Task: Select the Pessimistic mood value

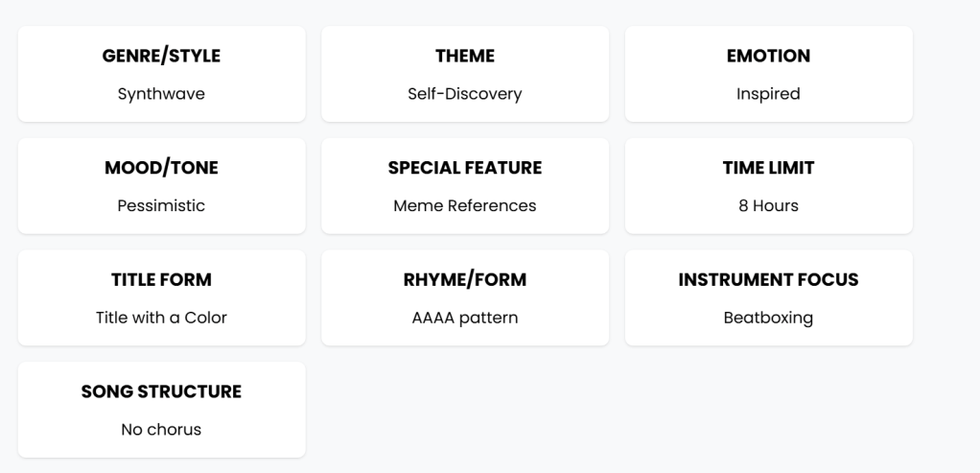Action: (x=161, y=205)
